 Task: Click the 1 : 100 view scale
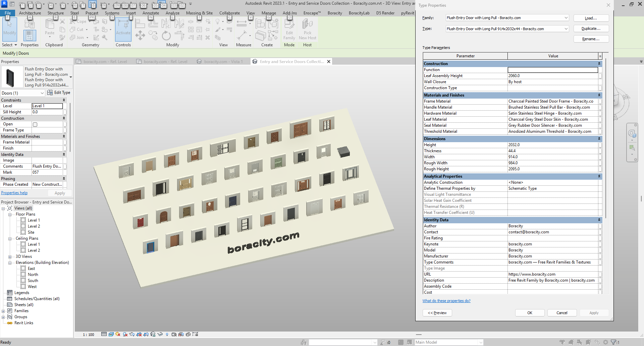(x=89, y=335)
